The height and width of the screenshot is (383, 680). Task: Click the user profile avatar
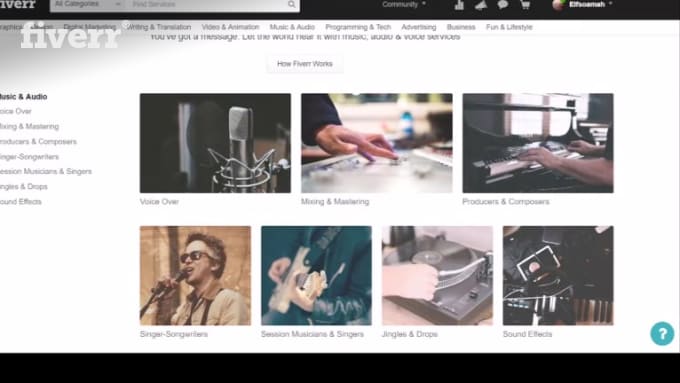point(558,5)
